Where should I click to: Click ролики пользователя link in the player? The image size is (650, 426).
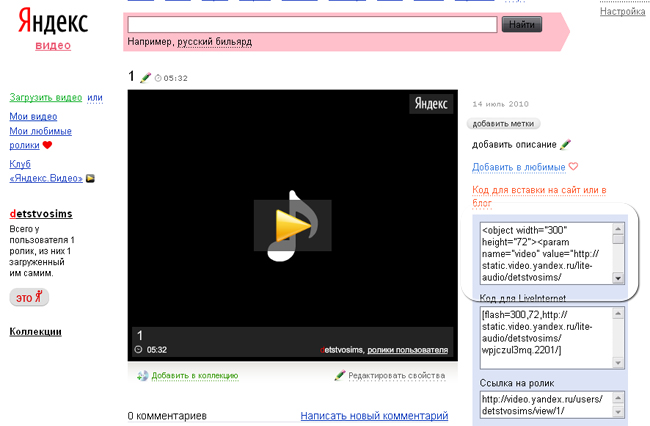[x=407, y=350]
